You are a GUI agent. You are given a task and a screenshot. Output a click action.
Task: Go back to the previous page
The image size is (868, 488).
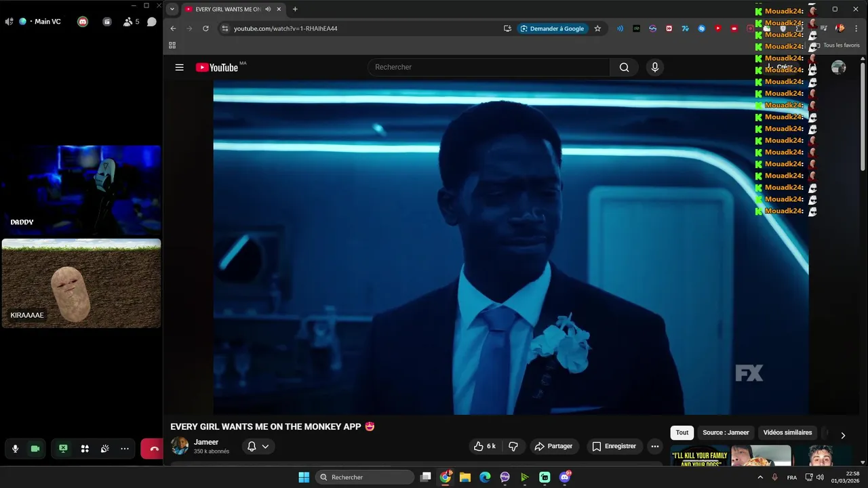point(173,28)
